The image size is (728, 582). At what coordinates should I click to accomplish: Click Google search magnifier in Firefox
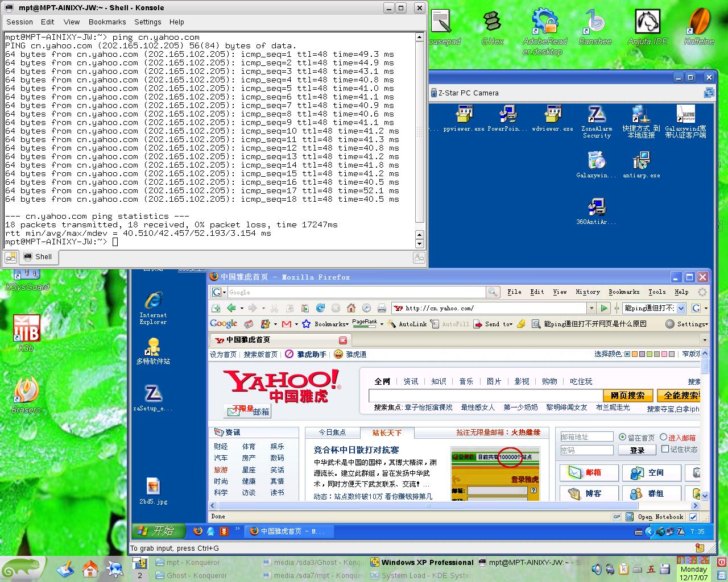click(x=493, y=292)
